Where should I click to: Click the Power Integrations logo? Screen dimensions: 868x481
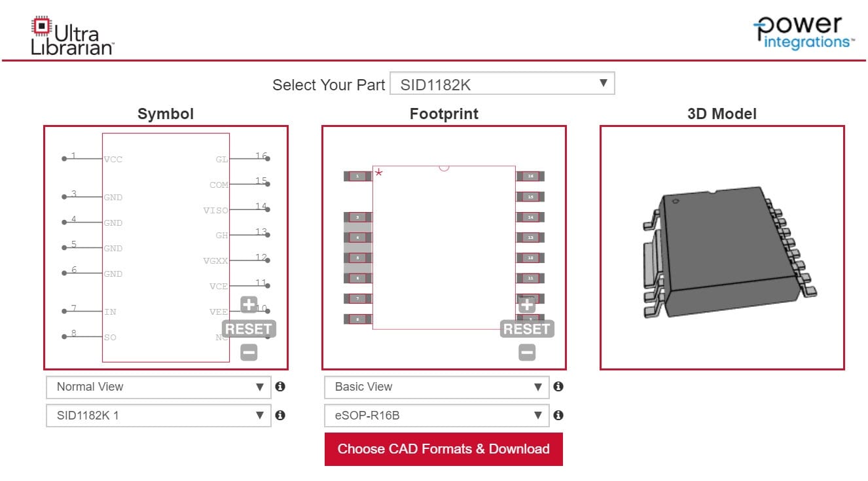point(803,31)
